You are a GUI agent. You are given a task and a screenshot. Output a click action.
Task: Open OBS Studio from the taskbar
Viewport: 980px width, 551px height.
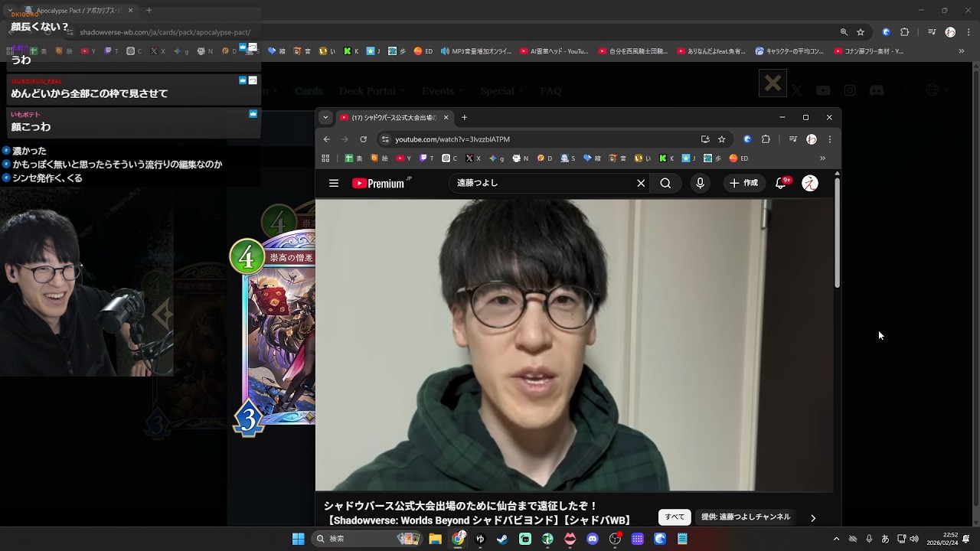[x=615, y=539]
